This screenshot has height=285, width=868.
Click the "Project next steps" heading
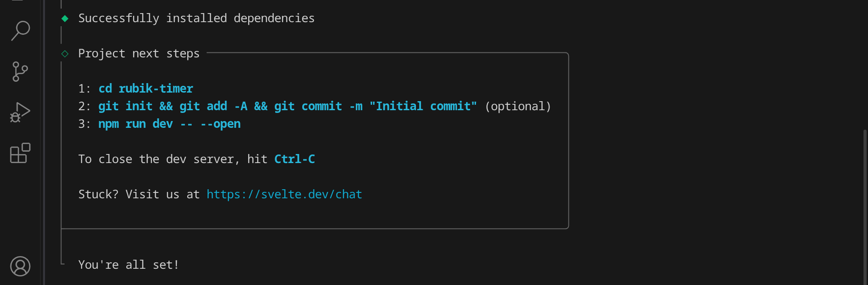[139, 54]
